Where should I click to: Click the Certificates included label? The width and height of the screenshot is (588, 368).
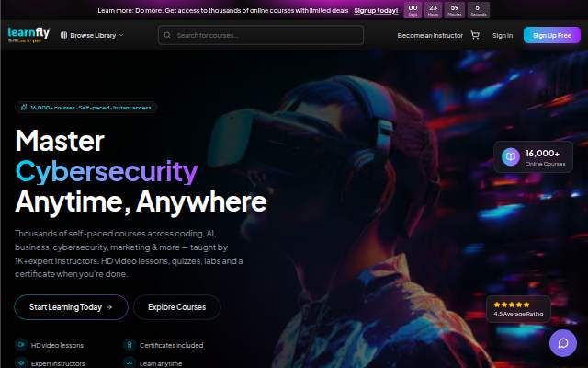pos(172,345)
